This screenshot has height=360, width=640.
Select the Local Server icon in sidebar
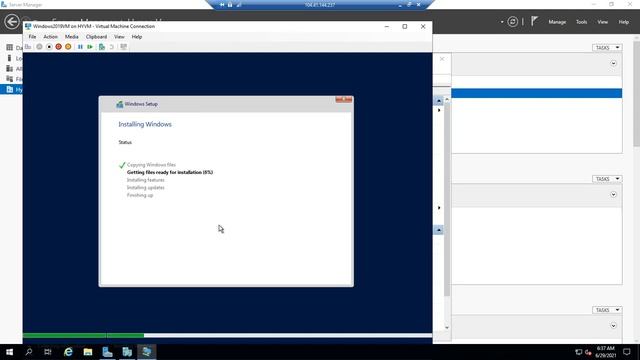coord(9,58)
